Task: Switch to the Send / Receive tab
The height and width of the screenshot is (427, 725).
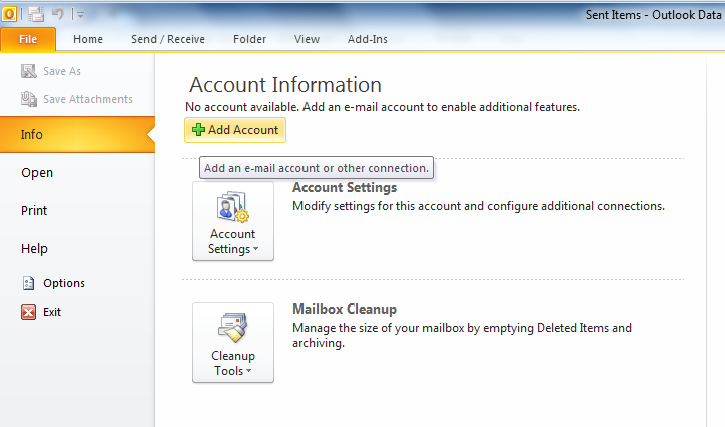Action: click(168, 39)
